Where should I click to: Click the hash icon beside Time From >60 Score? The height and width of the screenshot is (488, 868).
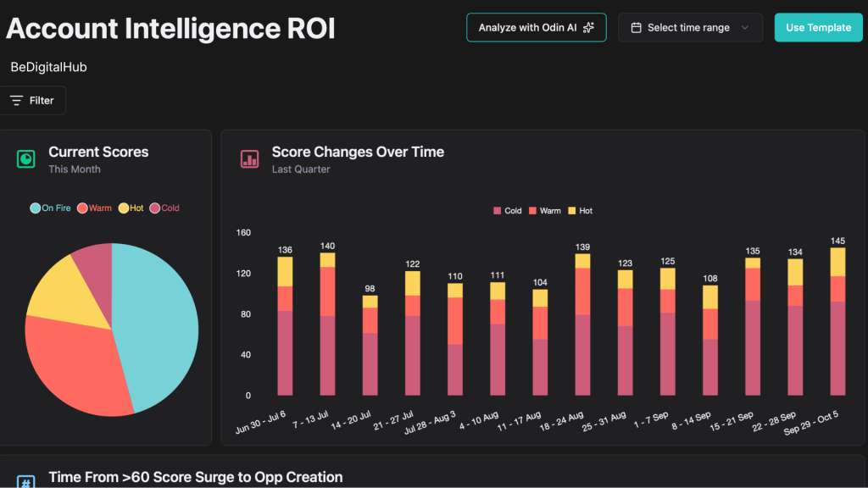coord(26,481)
